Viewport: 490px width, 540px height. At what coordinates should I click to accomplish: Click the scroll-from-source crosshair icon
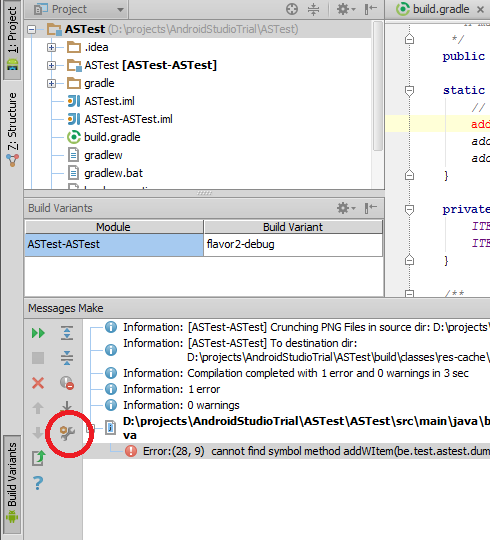coord(292,9)
